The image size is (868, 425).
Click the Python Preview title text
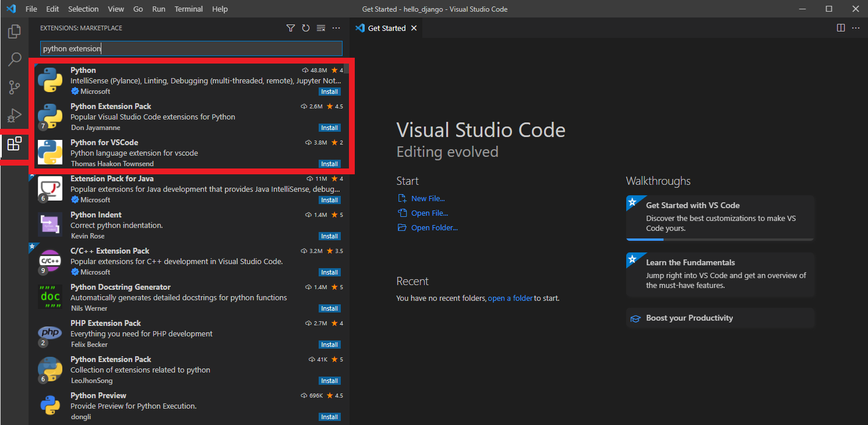tap(98, 395)
